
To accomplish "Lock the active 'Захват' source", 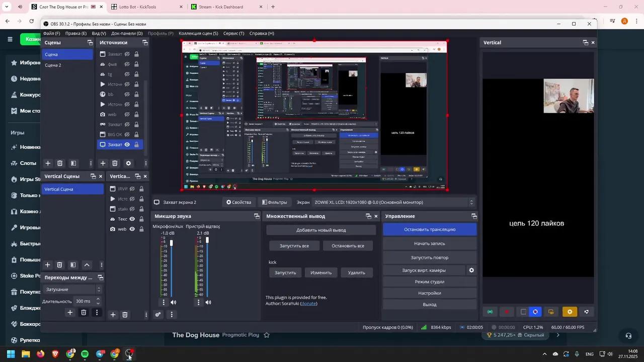I will pos(136,144).
